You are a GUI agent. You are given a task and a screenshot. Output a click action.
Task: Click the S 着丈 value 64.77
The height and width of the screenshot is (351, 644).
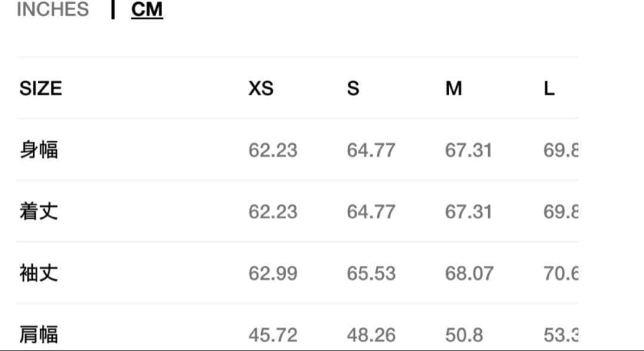click(x=371, y=212)
